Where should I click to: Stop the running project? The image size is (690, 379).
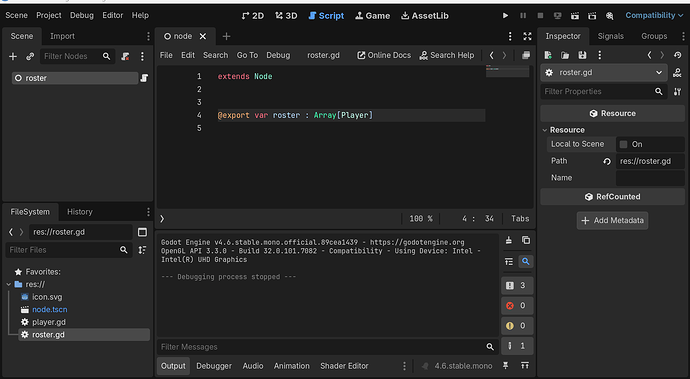pos(540,15)
